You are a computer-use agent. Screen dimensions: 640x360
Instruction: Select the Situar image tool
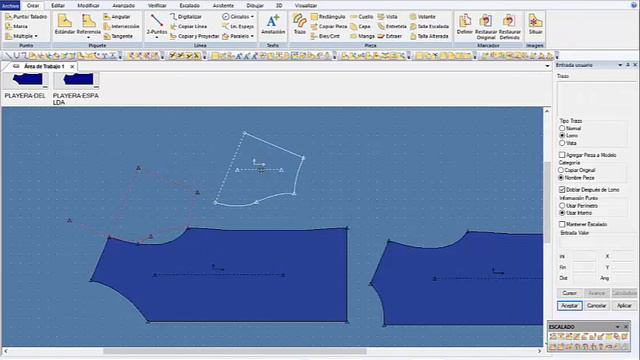(535, 24)
